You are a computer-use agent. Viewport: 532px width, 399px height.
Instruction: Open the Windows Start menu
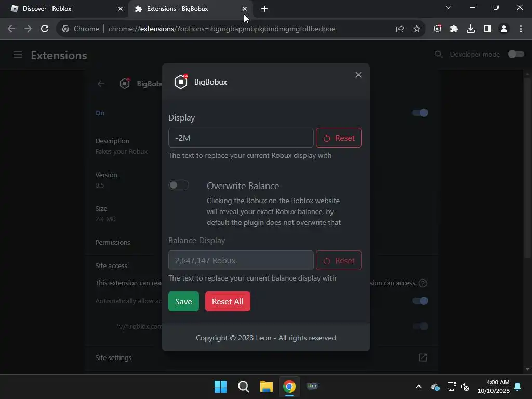pyautogui.click(x=220, y=387)
